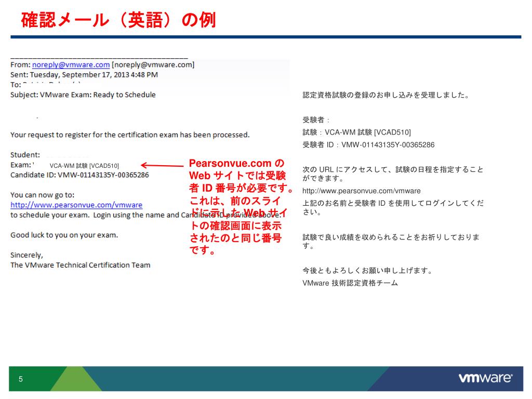Click the 試験：VCA-WM 試験 [VCAD510] line in translation
The image size is (532, 399).
pos(356,132)
